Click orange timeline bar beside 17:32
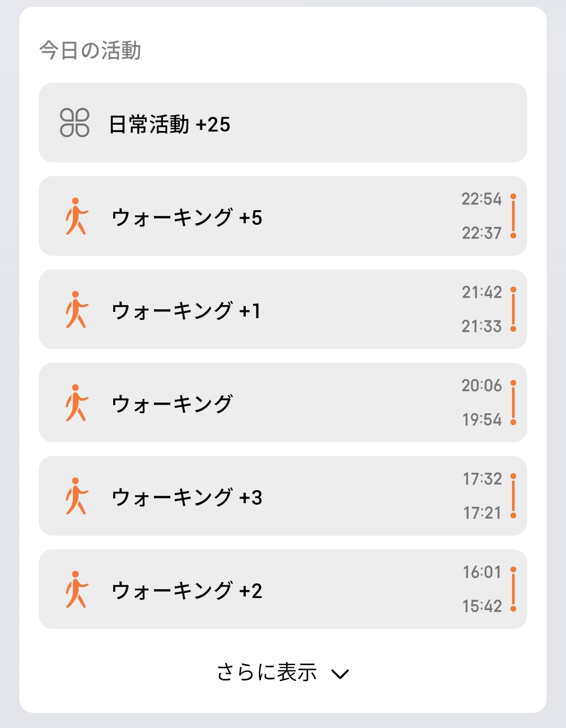The image size is (566, 728). tap(513, 496)
